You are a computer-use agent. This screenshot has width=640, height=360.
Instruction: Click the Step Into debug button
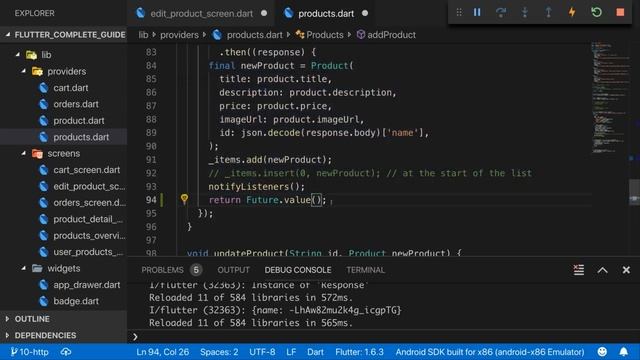[524, 12]
